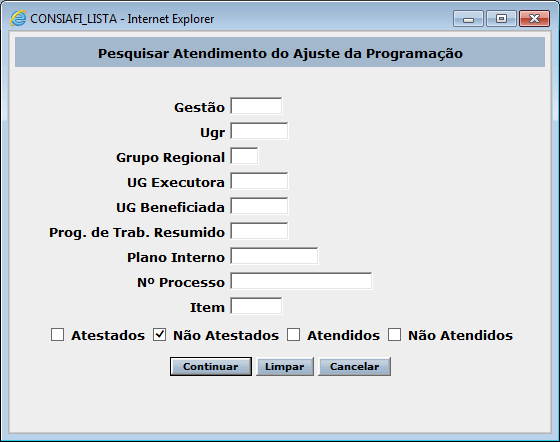This screenshot has width=560, height=442.
Task: Focus the Gestão input field
Action: tap(256, 106)
